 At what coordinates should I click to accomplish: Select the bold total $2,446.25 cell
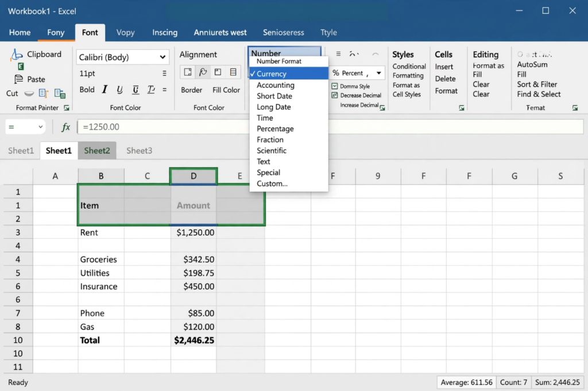click(x=194, y=340)
